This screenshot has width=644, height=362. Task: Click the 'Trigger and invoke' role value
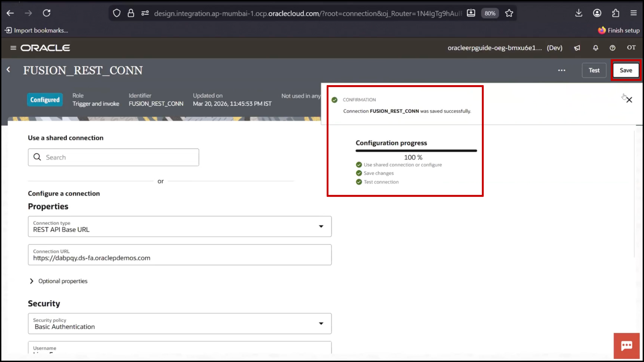96,104
